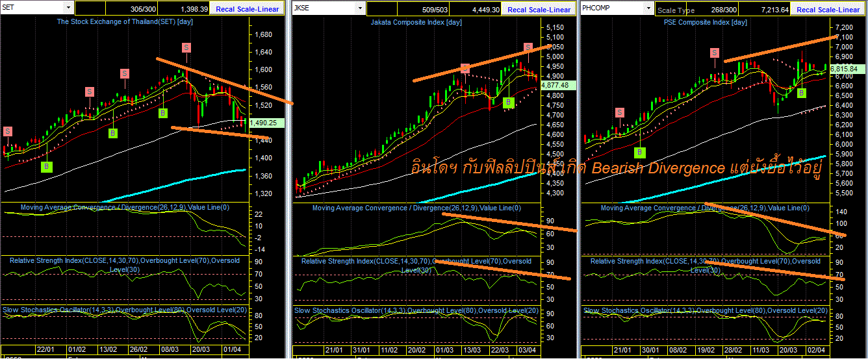
Task: Select the 4,449.30 value in JKSE header
Action: pyautogui.click(x=485, y=10)
